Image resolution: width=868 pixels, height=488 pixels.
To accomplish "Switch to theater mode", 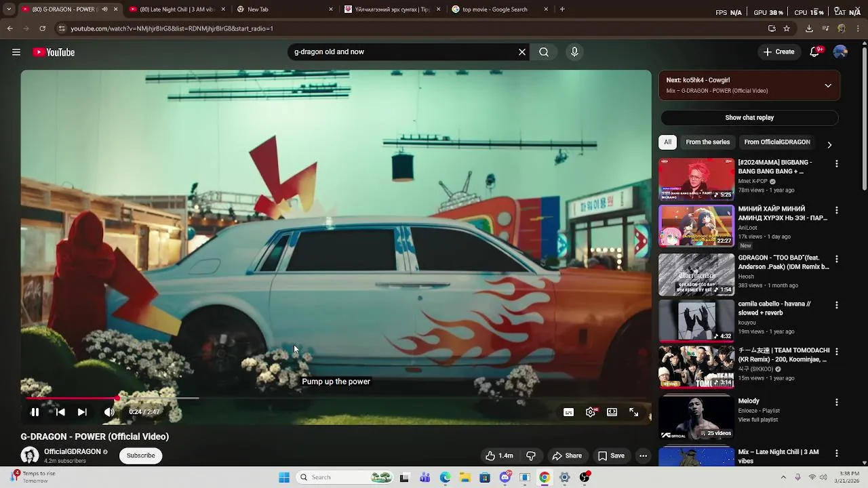I will click(612, 412).
